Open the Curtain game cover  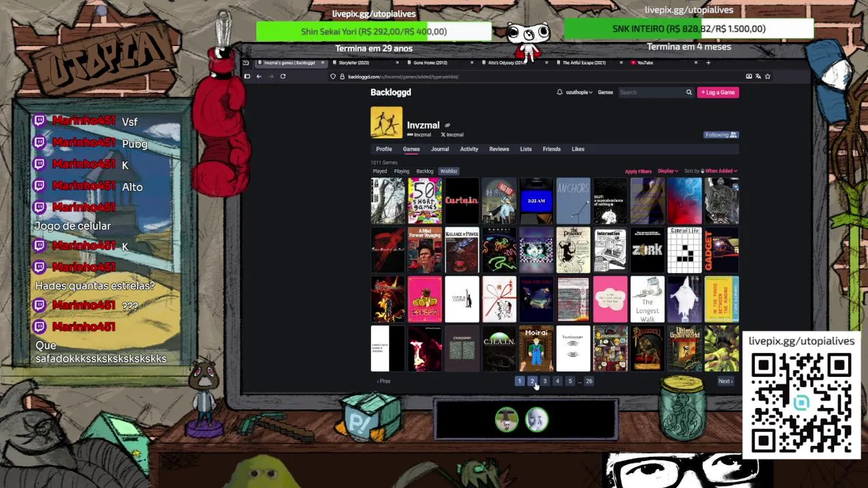[462, 201]
